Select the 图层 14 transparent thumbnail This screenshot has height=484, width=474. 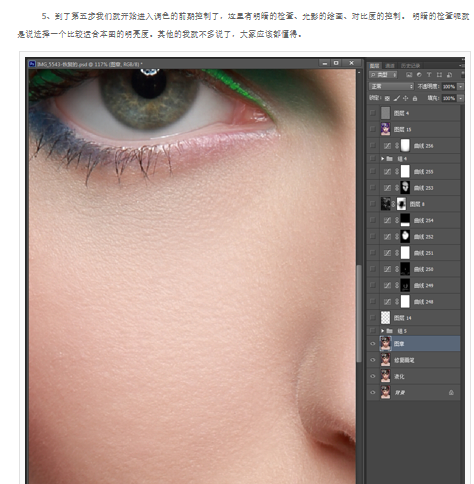pos(385,318)
